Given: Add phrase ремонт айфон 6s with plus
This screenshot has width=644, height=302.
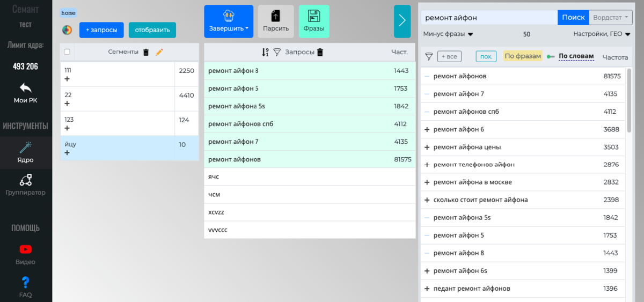Looking at the screenshot, I should [x=427, y=271].
